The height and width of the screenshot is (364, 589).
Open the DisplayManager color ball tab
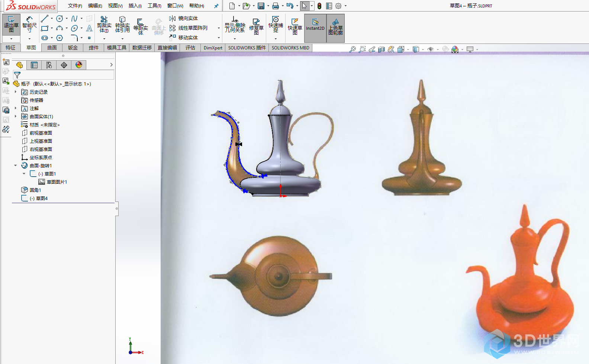[x=79, y=65]
